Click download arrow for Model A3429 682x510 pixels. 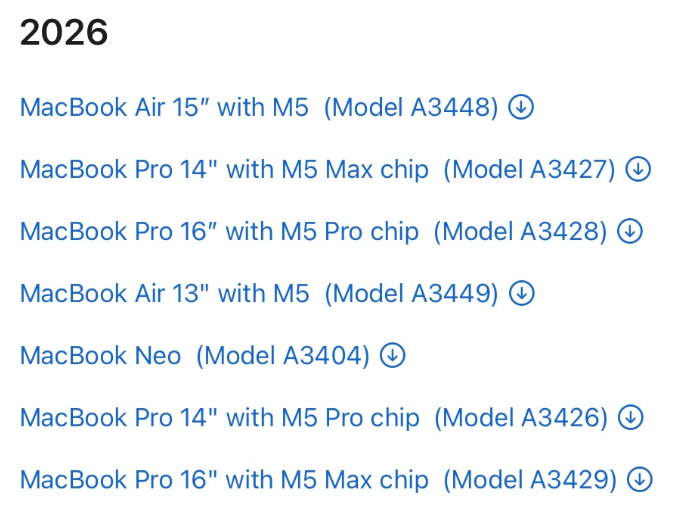(639, 479)
